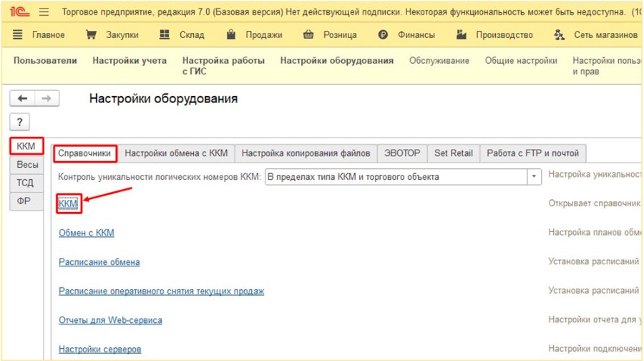Open Отчеты для Web-сервиса link
The image size is (644, 361).
(x=110, y=320)
